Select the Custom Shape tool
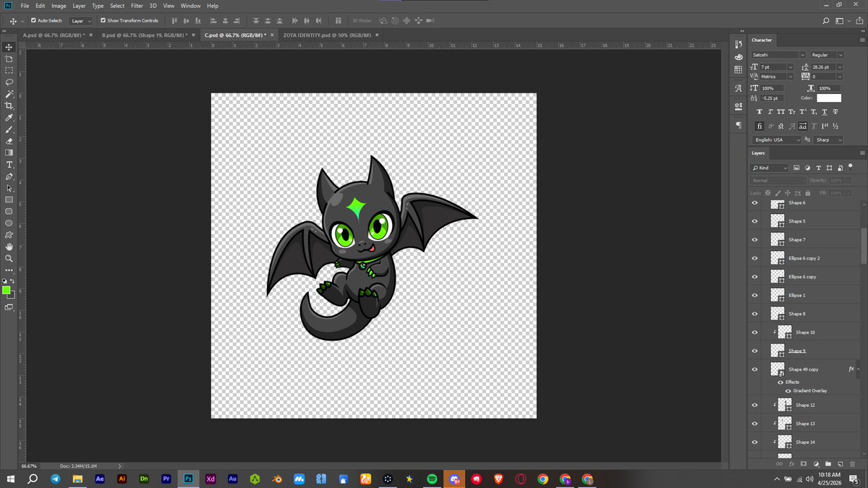The image size is (868, 488). [x=9, y=235]
